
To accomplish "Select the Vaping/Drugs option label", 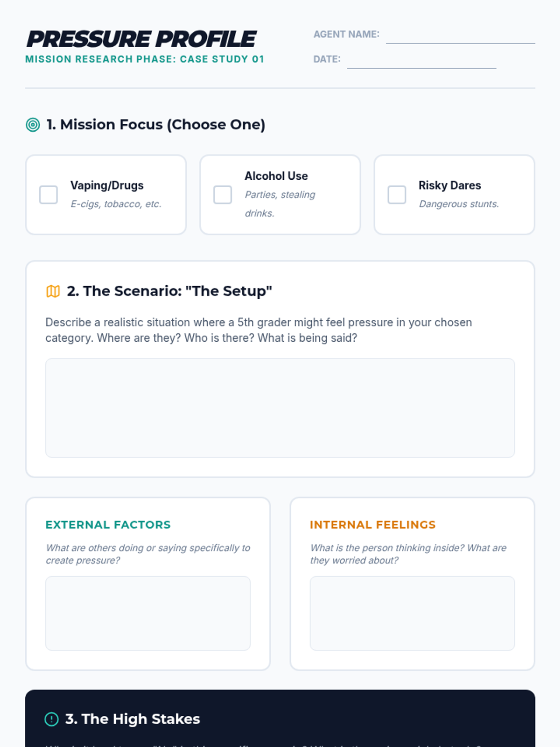I will point(107,185).
